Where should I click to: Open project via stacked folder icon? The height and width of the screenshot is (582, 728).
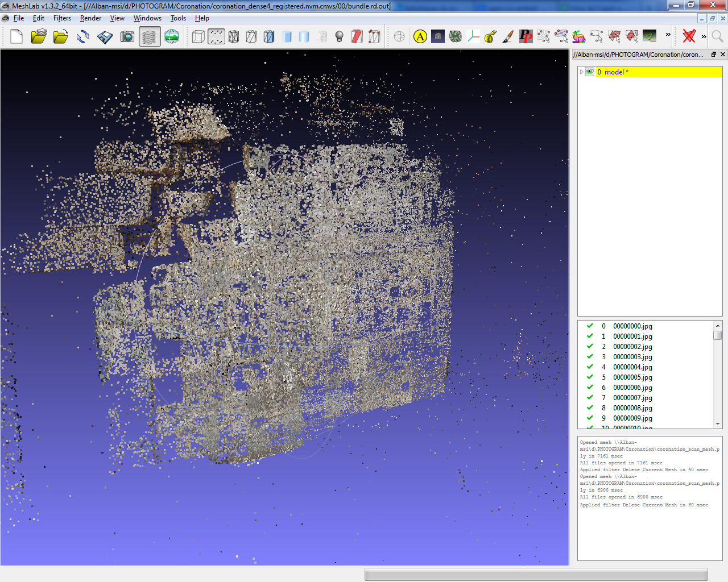tap(39, 37)
